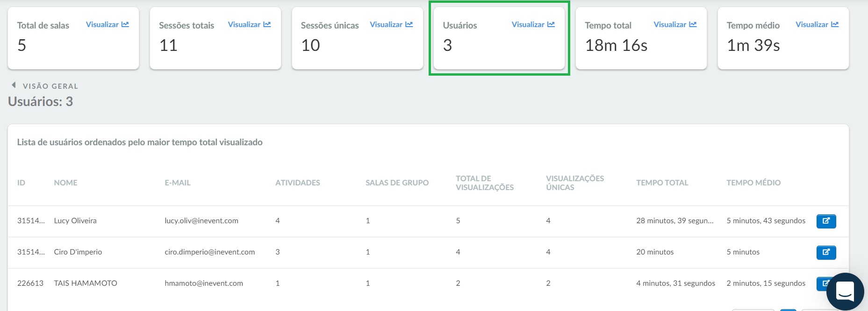
Task: Select the name Lucy Oliveira
Action: coord(75,220)
